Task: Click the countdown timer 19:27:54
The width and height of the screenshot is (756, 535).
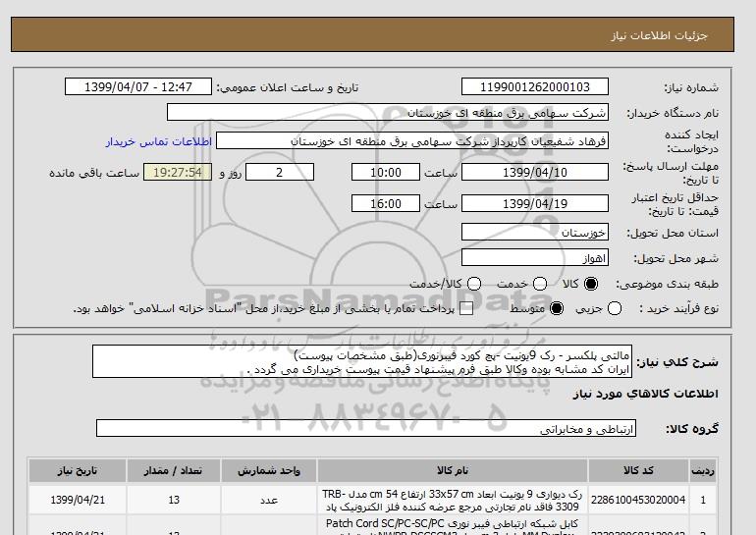Action: click(178, 172)
